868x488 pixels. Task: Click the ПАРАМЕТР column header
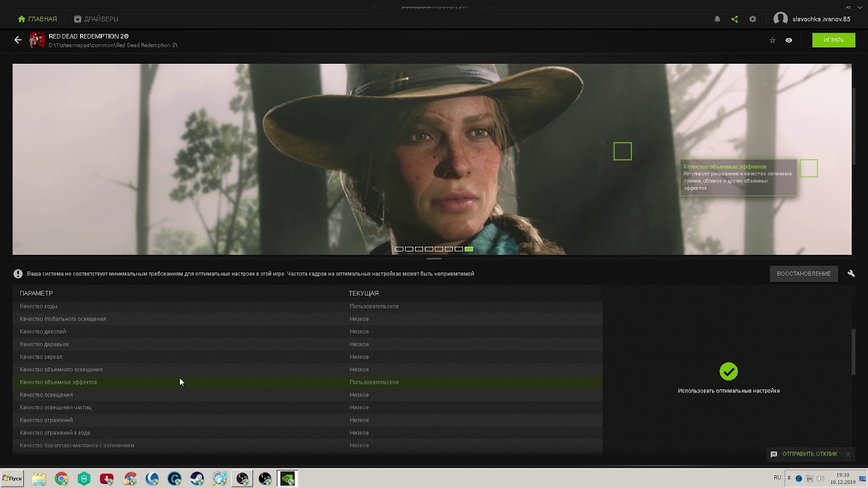pyautogui.click(x=36, y=293)
